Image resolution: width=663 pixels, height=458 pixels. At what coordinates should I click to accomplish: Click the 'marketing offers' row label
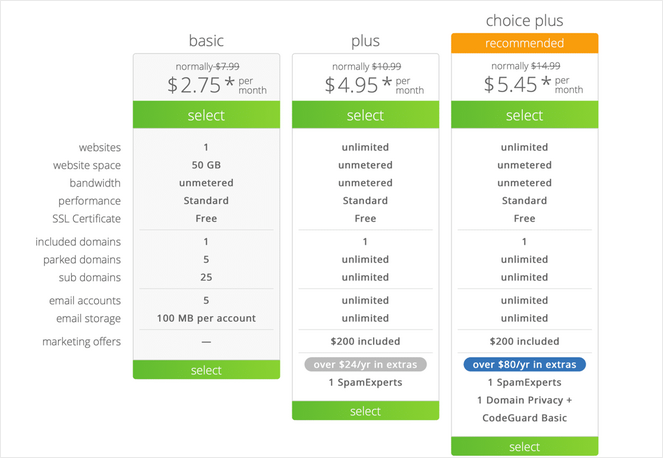coord(81,342)
